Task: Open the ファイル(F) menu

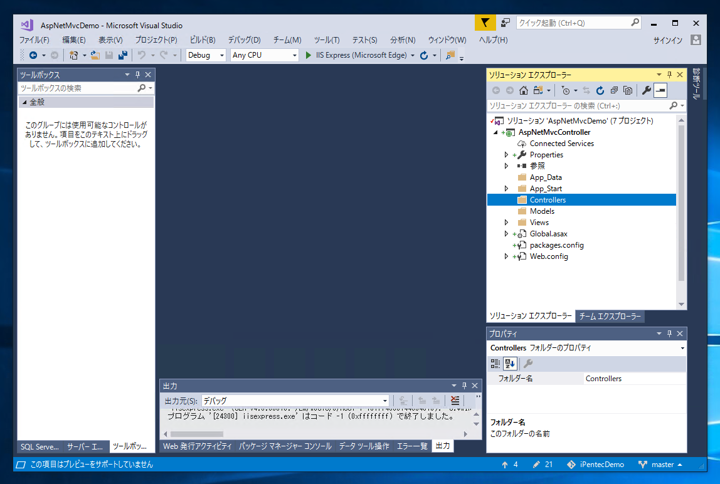Action: [x=34, y=40]
